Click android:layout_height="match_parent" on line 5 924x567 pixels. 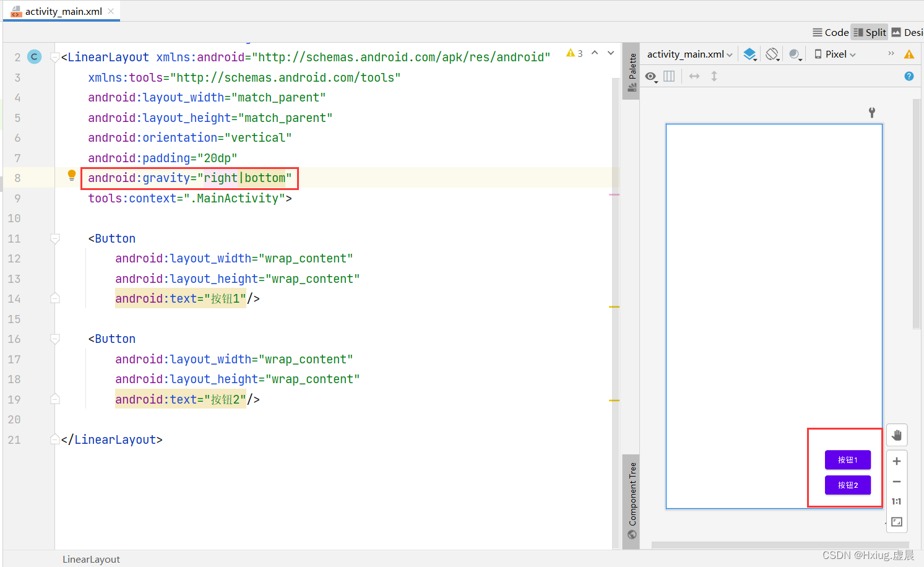(210, 118)
